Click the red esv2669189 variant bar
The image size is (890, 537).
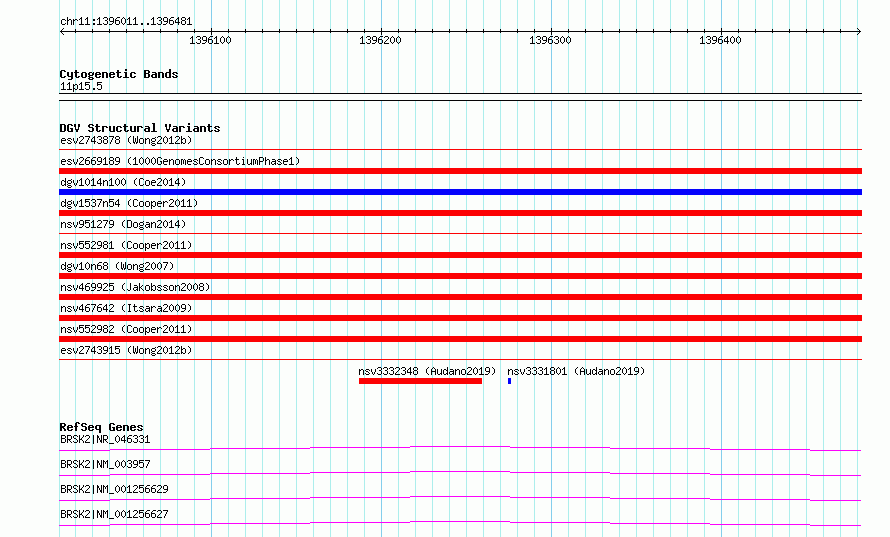pos(460,171)
